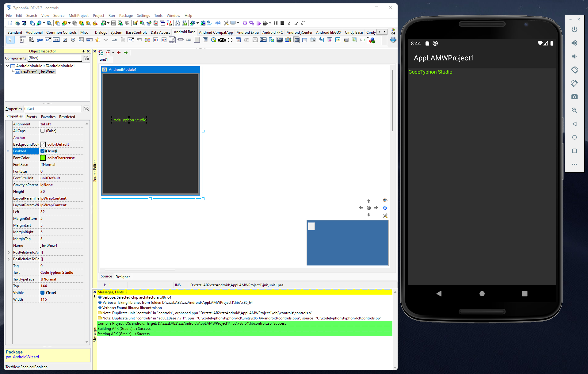Click the Components filter input field
This screenshot has height=374, width=588.
(x=55, y=58)
